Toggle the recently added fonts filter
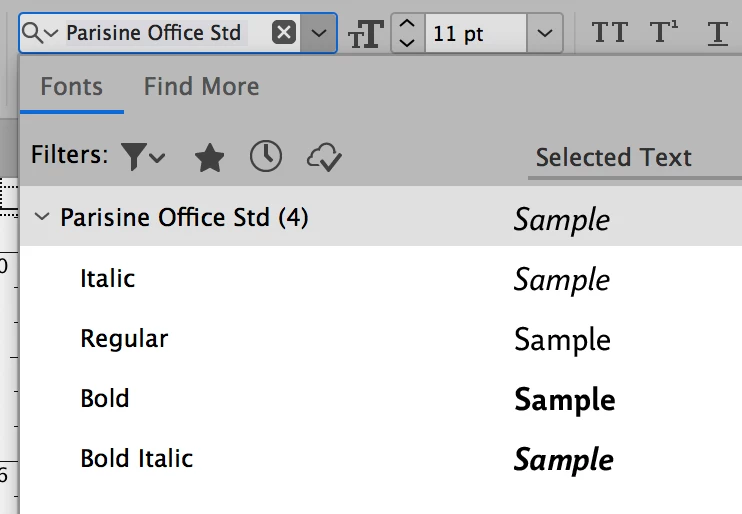This screenshot has width=742, height=514. [266, 156]
